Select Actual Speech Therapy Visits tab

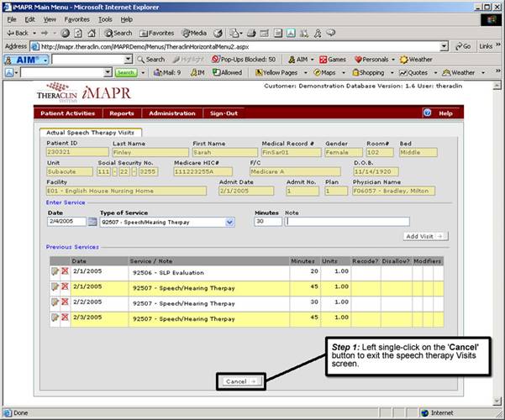coord(90,133)
